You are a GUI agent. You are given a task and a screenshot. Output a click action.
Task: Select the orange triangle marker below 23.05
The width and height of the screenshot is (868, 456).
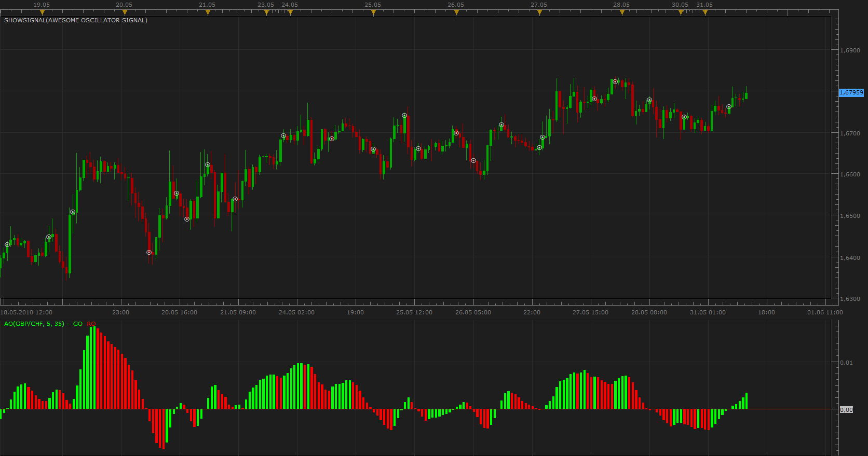(x=266, y=13)
